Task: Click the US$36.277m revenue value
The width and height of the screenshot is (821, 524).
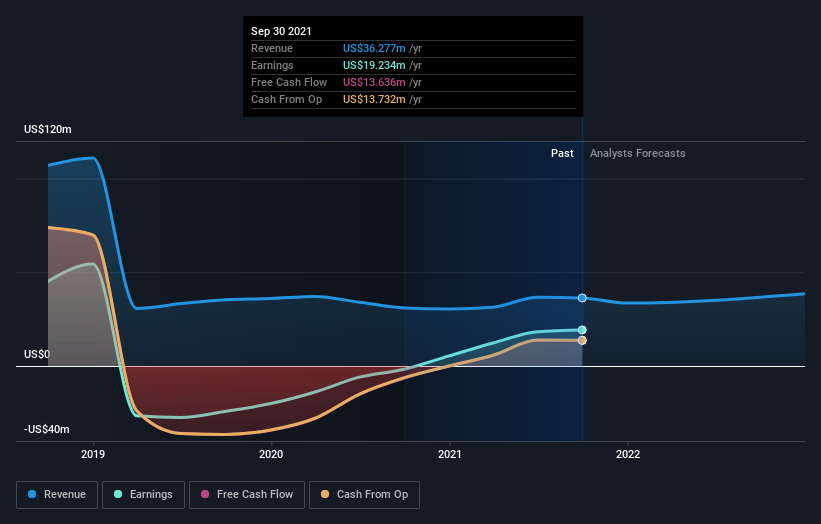Action: [x=374, y=48]
